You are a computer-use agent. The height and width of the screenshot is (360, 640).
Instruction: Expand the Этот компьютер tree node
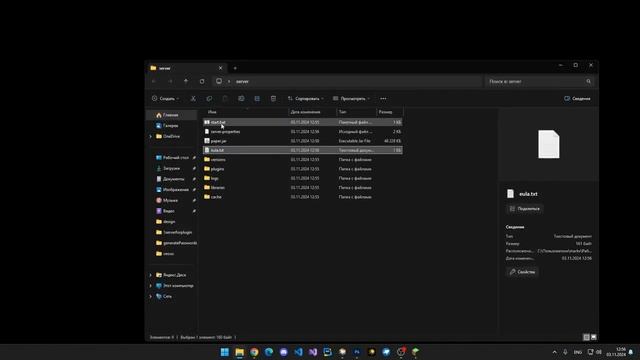coord(151,286)
